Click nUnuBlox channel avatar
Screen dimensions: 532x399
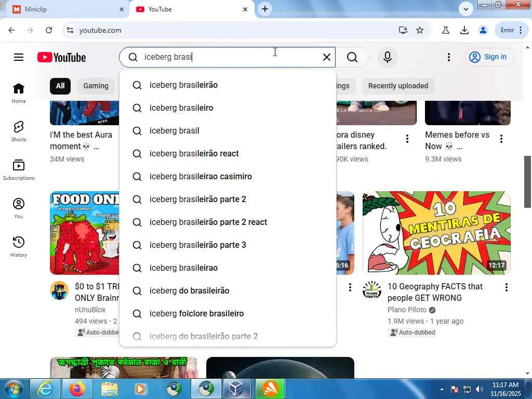(x=59, y=290)
